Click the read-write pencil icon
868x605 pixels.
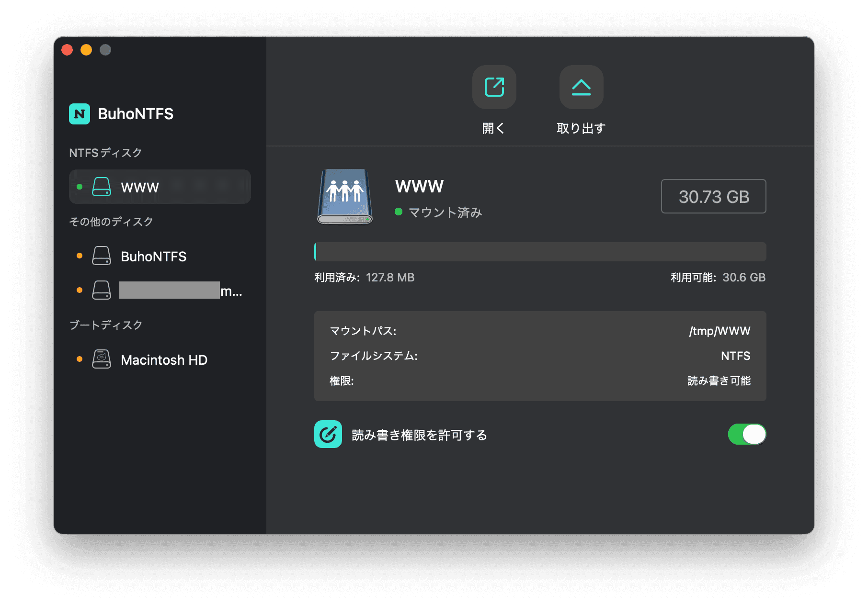(328, 434)
